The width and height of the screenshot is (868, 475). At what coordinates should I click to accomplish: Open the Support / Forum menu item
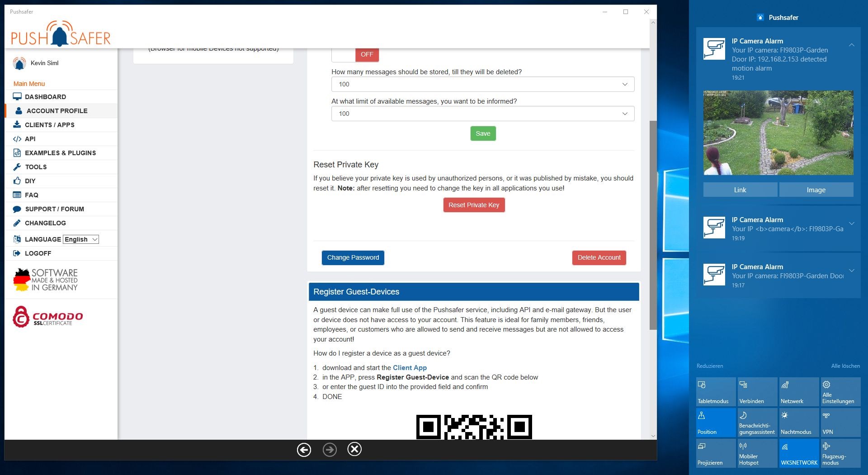point(61,209)
